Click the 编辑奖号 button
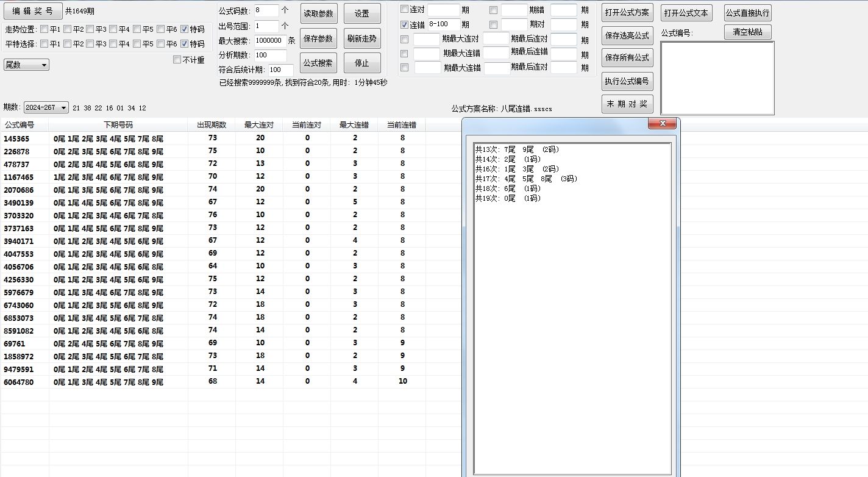The image size is (868, 477). [x=34, y=10]
